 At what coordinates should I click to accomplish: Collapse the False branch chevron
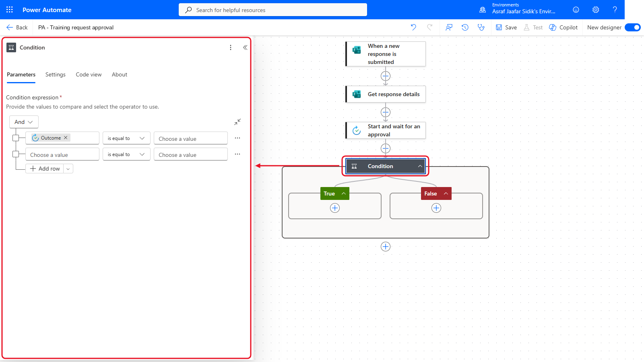pyautogui.click(x=446, y=193)
